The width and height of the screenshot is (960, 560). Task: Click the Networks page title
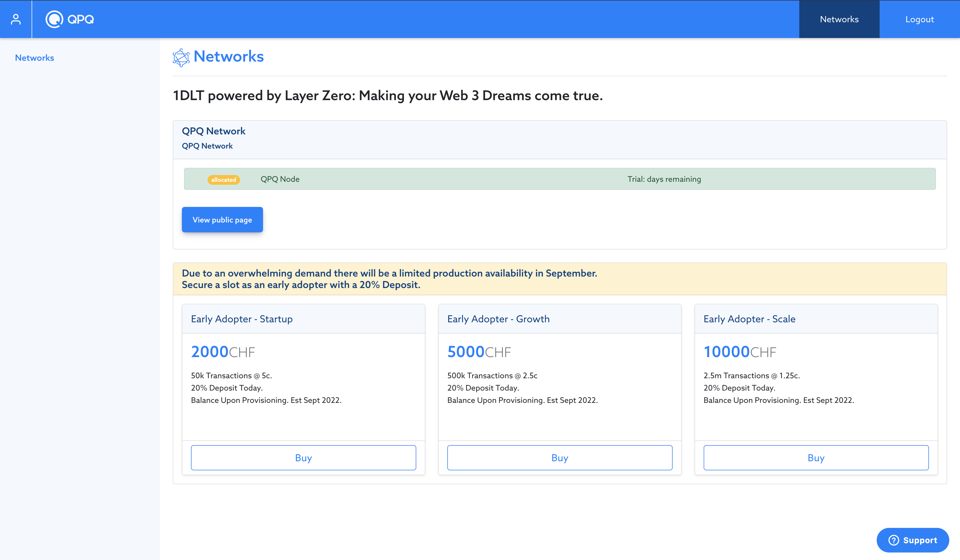(228, 56)
